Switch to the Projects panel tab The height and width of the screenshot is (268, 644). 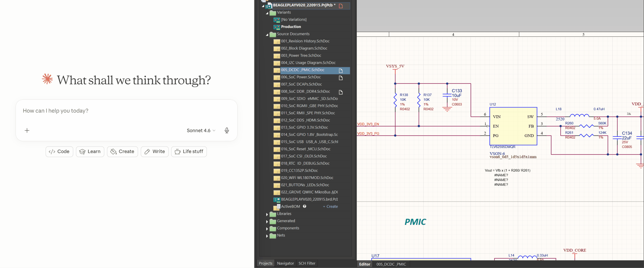266,263
